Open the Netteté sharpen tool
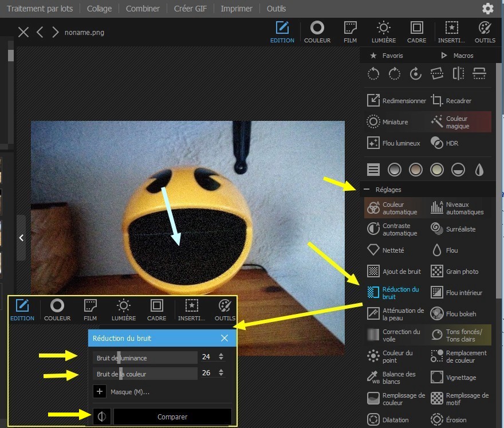The image size is (504, 428). (x=385, y=250)
